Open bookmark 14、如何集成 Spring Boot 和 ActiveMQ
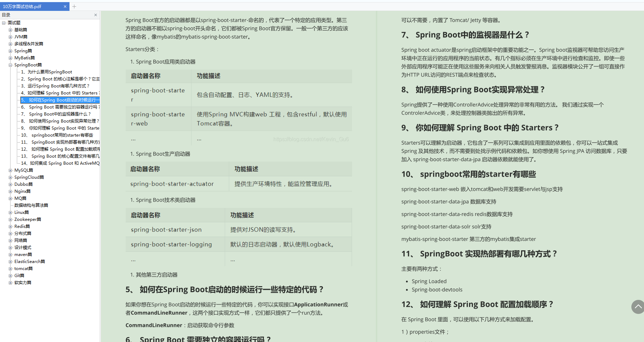 click(60, 163)
